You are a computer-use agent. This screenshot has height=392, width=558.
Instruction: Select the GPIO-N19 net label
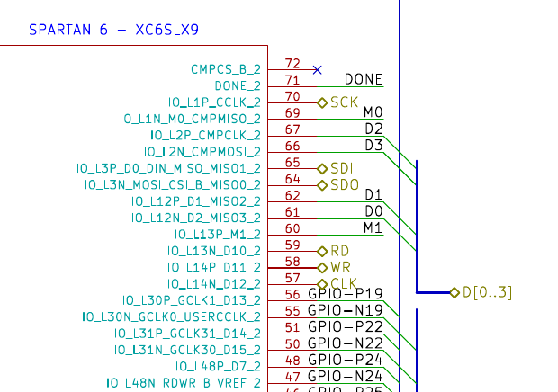pyautogui.click(x=346, y=310)
